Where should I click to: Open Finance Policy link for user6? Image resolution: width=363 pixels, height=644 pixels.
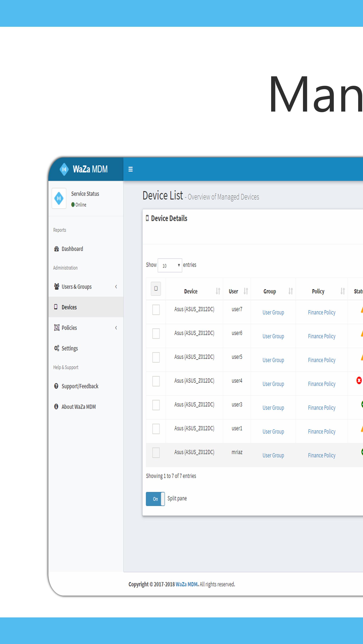tap(322, 336)
